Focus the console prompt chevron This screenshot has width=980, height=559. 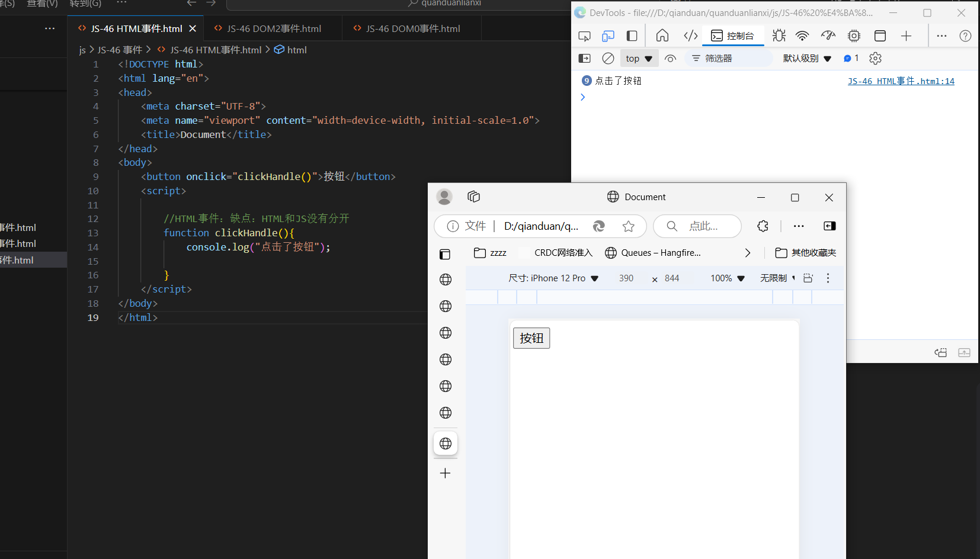(x=583, y=97)
